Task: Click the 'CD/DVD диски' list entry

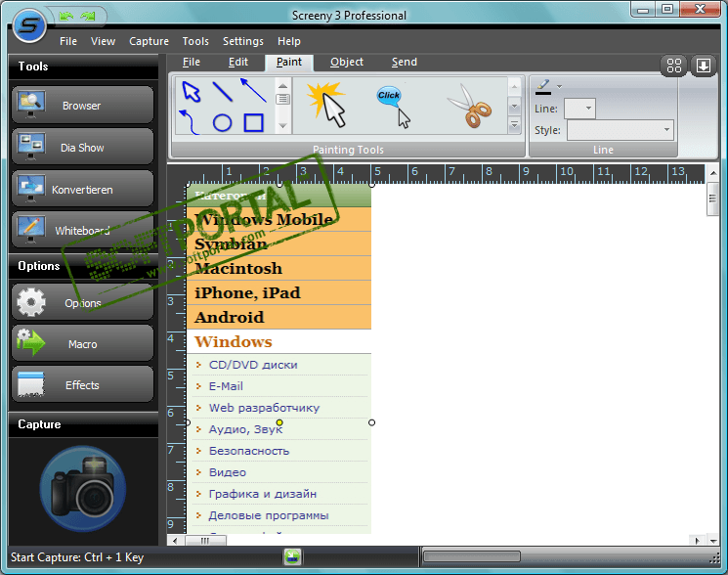Action: click(253, 365)
